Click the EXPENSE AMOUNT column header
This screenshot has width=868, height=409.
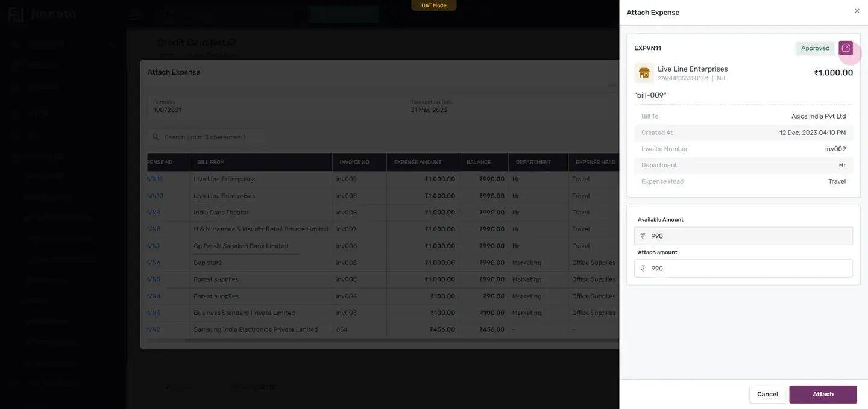(x=423, y=162)
